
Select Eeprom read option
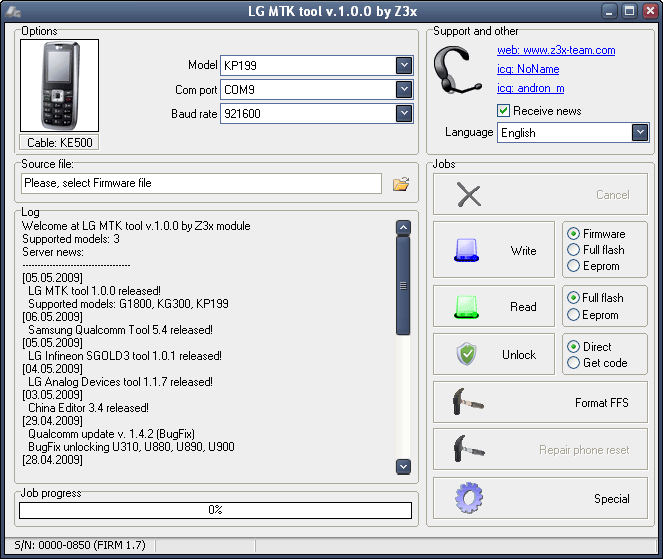[573, 315]
